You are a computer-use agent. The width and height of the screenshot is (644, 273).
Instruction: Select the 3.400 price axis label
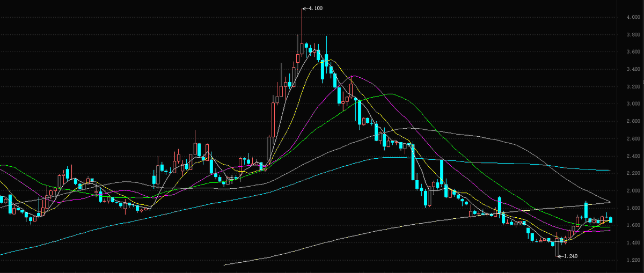[633, 70]
